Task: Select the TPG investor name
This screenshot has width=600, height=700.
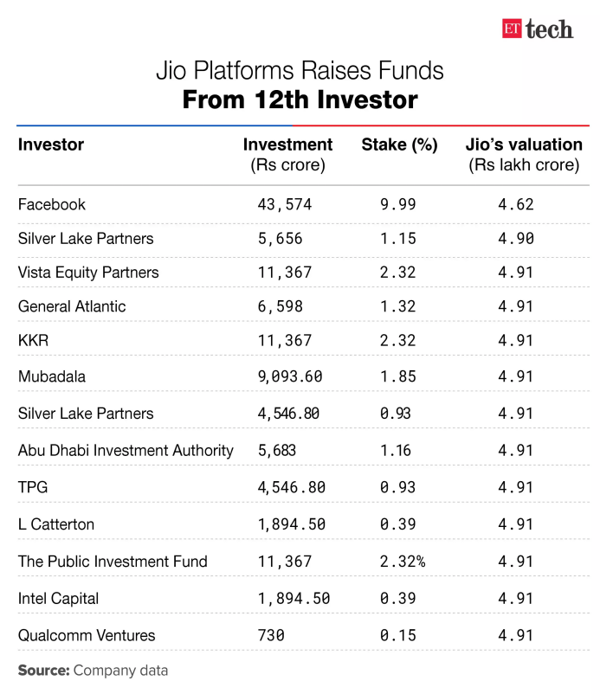Action: tap(32, 487)
